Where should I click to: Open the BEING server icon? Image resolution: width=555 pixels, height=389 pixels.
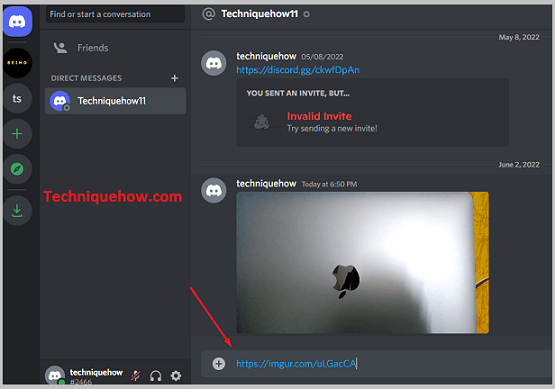17,63
